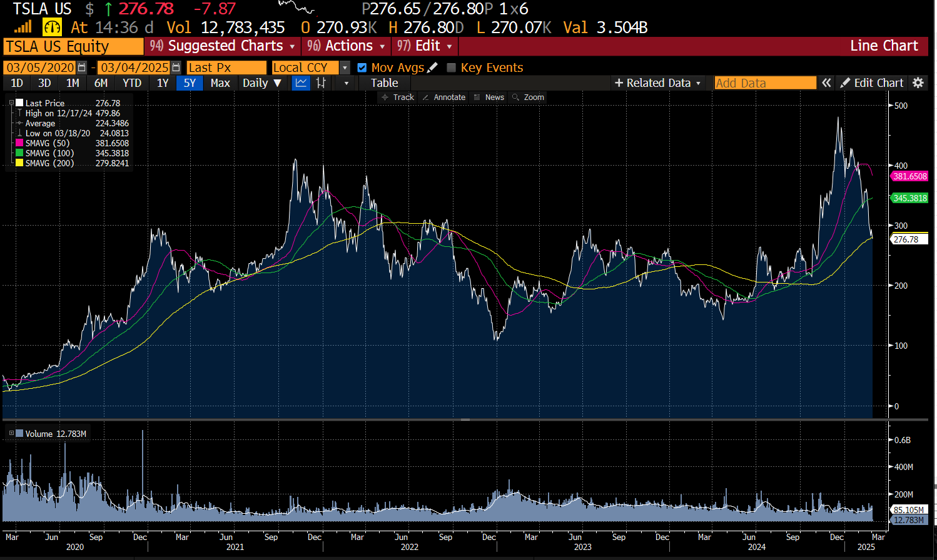Screen dimensions: 937x560
Task: Click the Annotate tool
Action: 443,97
